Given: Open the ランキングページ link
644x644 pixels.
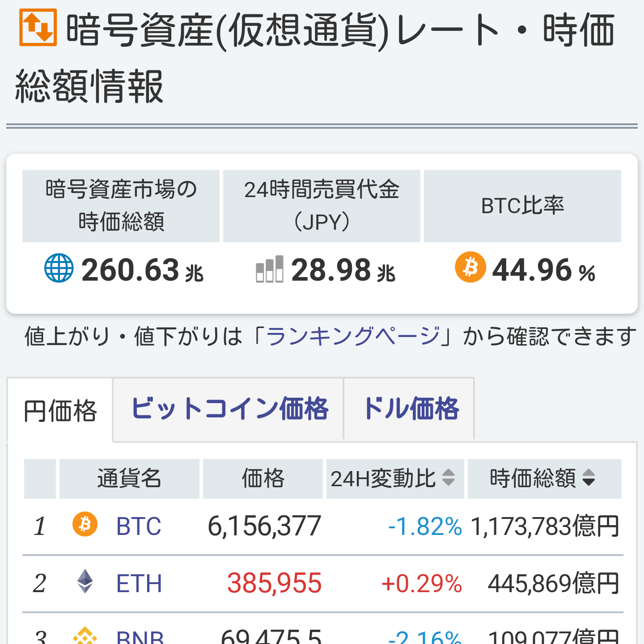Looking at the screenshot, I should (353, 337).
